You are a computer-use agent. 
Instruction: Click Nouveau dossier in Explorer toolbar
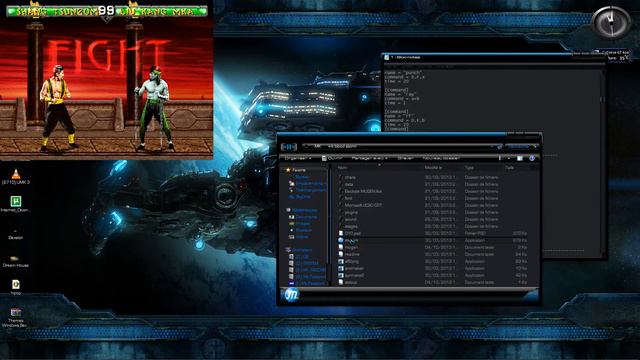[441, 158]
